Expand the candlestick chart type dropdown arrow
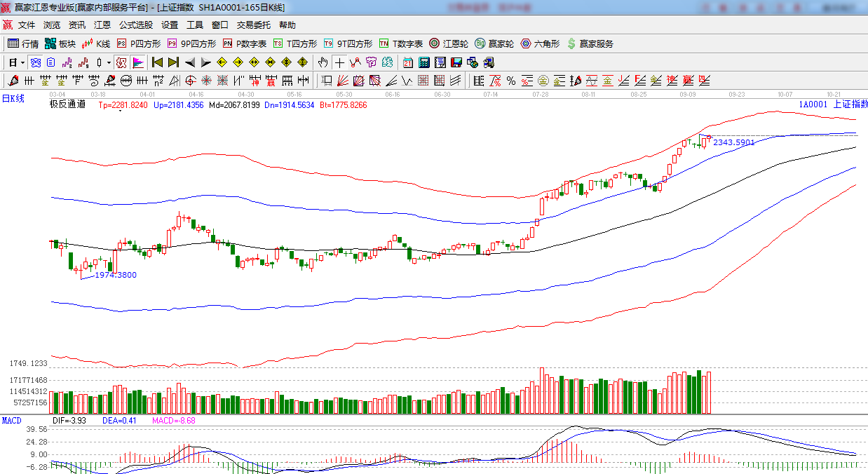This screenshot has width=868, height=474. [x=109, y=62]
